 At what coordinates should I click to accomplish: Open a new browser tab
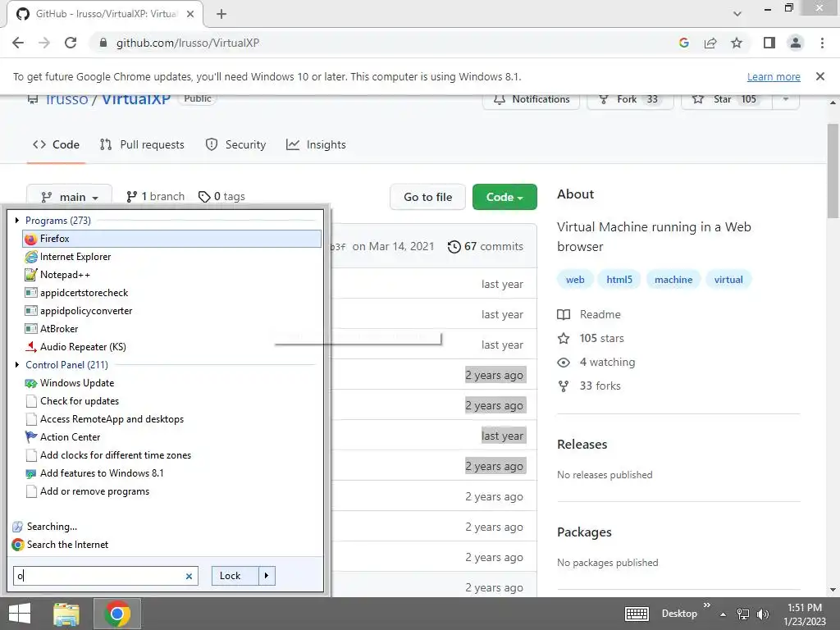(x=221, y=15)
